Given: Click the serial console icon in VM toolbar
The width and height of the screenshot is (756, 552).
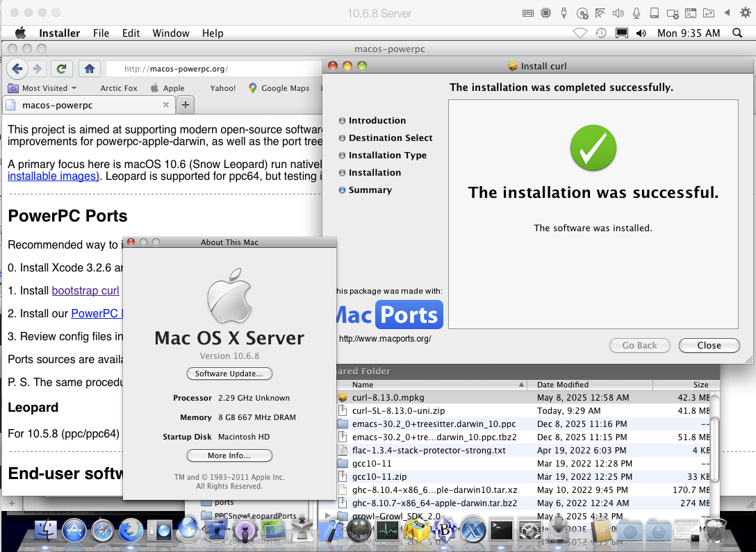Looking at the screenshot, I should [691, 13].
